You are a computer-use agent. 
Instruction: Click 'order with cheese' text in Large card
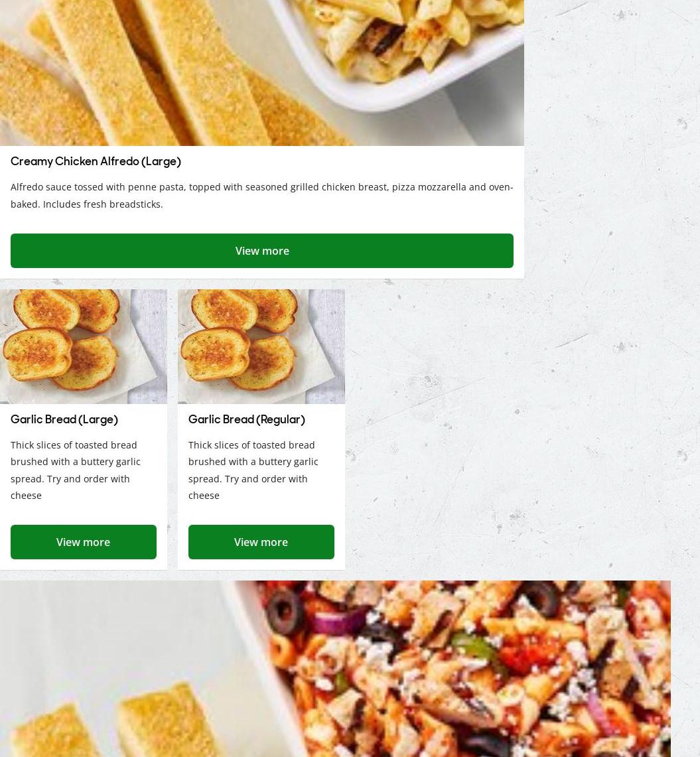70,487
